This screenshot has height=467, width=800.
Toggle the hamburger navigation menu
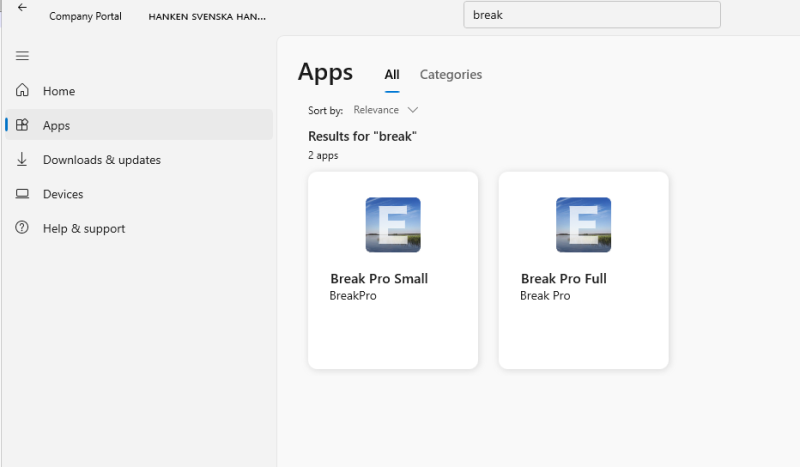(22, 56)
